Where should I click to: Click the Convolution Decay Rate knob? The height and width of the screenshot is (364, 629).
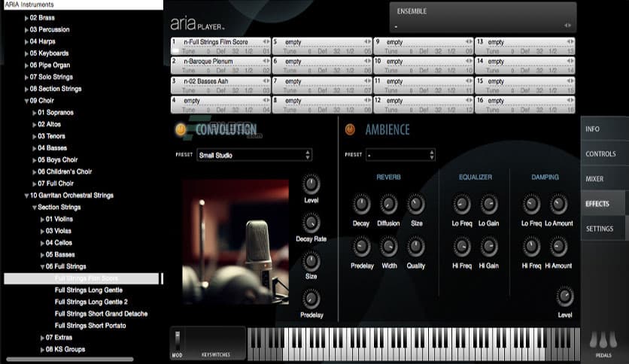pos(311,223)
